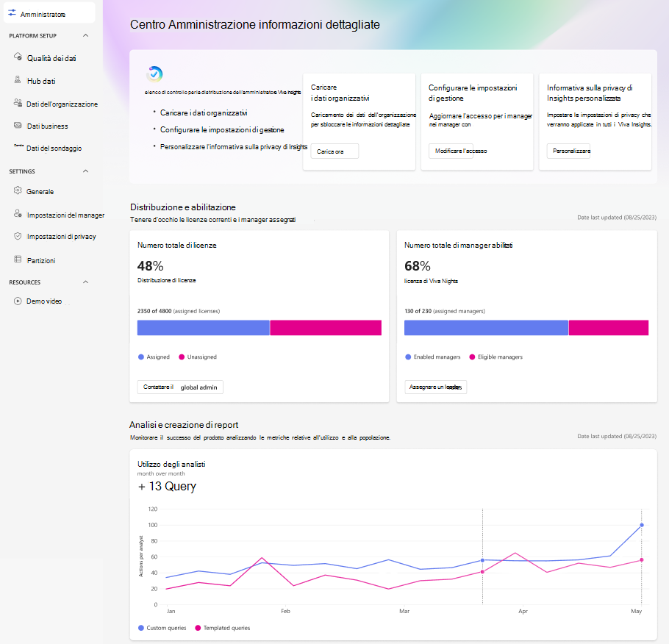This screenshot has height=644, width=669.
Task: Open Demo video resource
Action: pyautogui.click(x=44, y=301)
